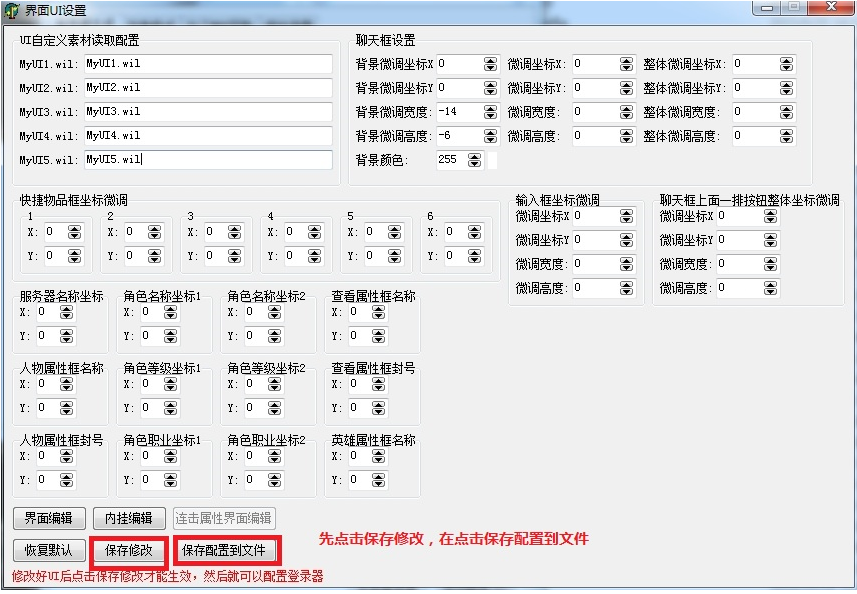Click the 角色名称坐标2 Y spinner
The image size is (857, 594).
274,336
